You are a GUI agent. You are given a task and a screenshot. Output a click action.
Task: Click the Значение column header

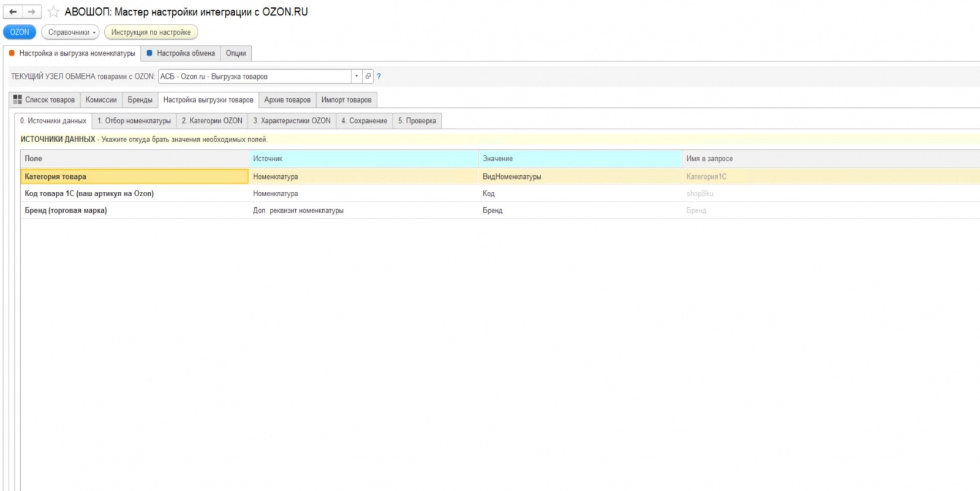(x=580, y=159)
